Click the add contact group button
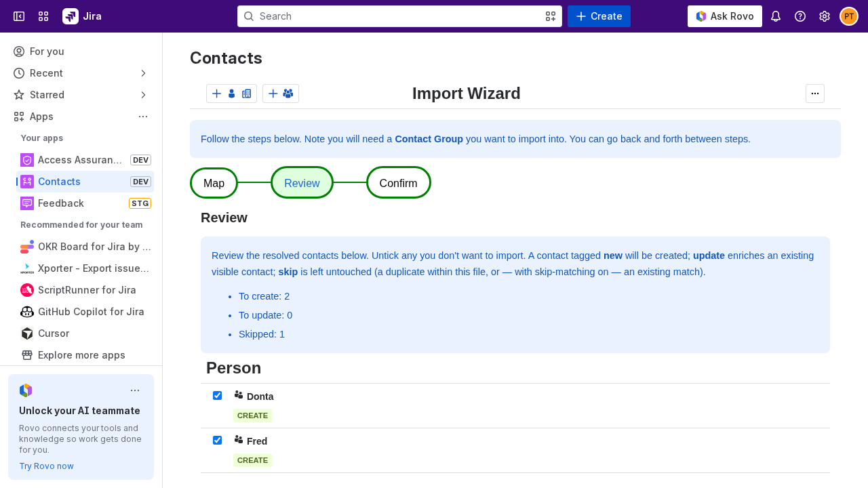 click(281, 94)
